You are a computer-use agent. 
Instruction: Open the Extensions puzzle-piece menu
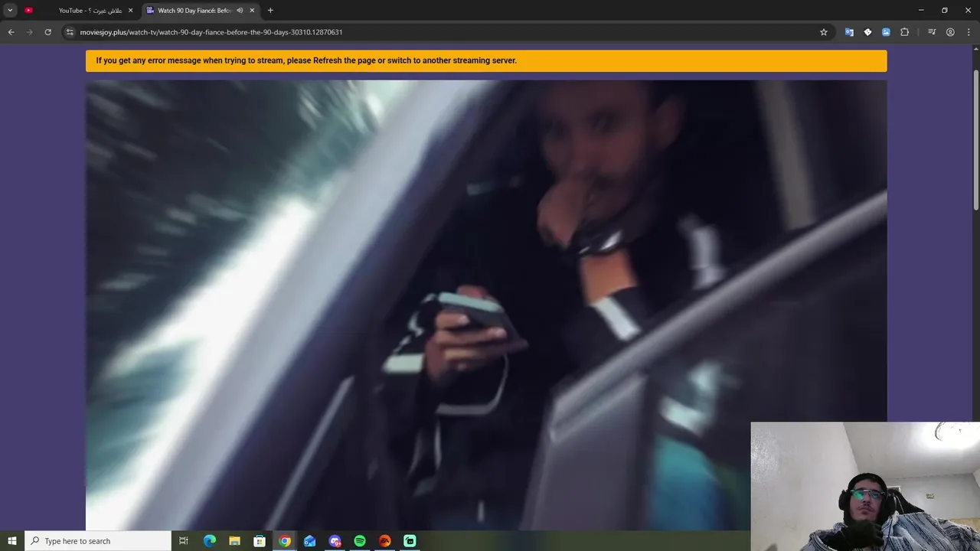[904, 32]
